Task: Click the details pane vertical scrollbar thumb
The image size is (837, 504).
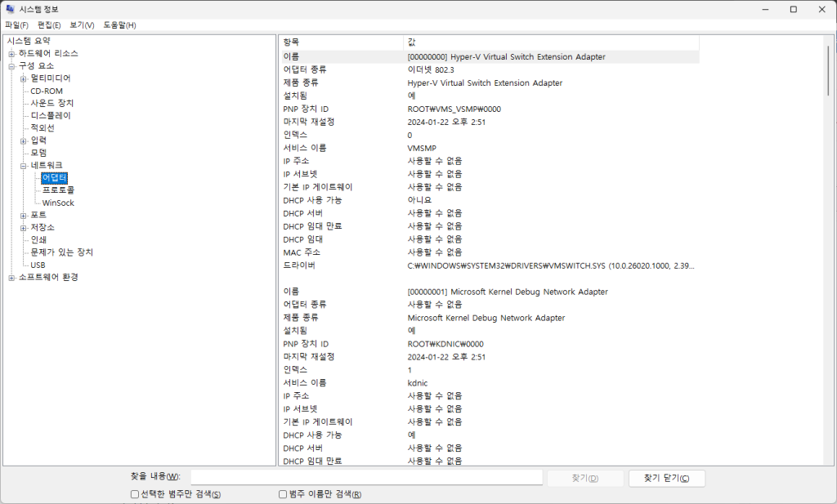Action: (829, 70)
